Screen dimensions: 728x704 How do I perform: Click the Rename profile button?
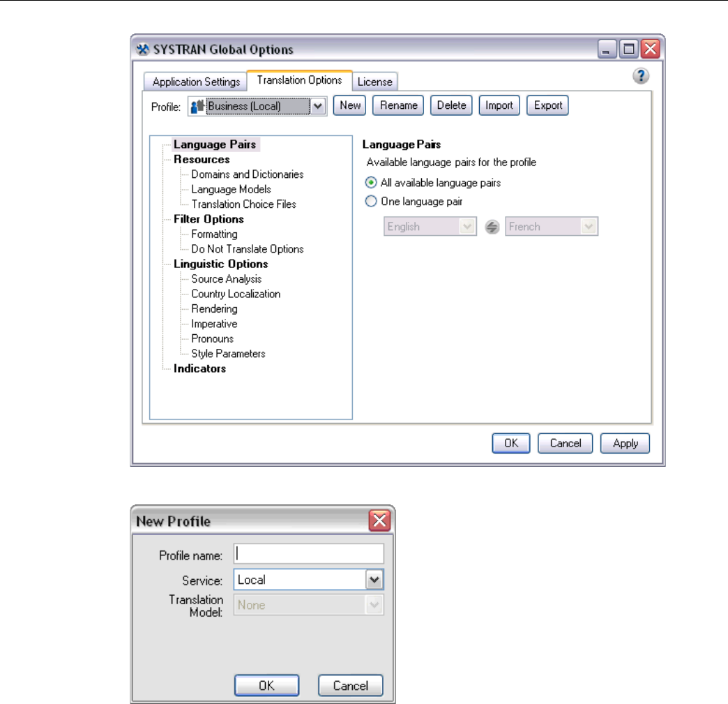pyautogui.click(x=398, y=105)
